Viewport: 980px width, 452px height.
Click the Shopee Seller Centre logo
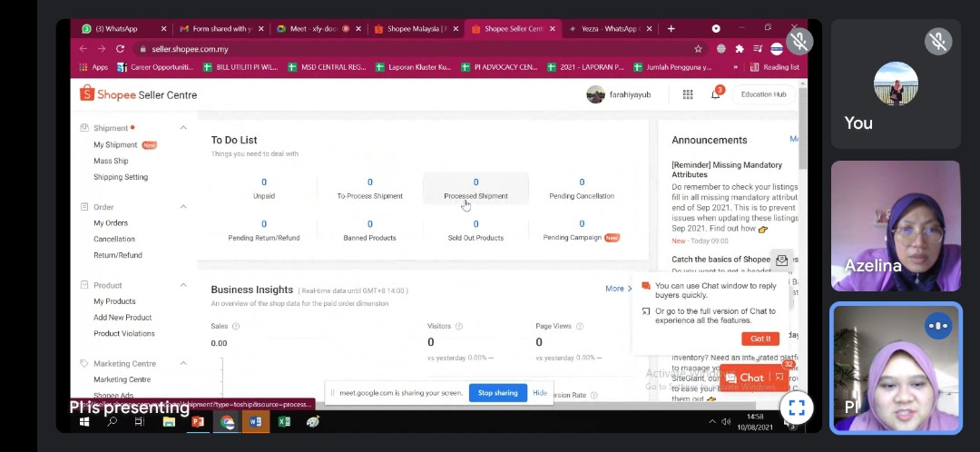click(x=139, y=94)
